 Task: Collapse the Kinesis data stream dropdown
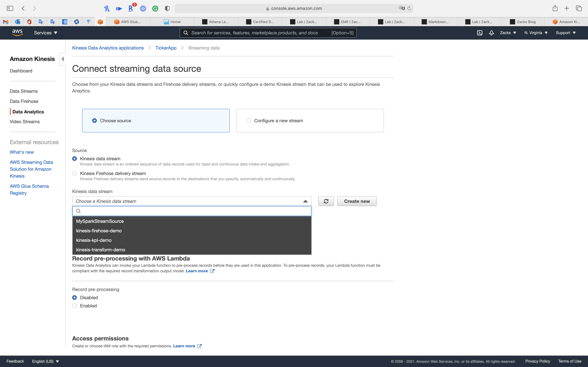pyautogui.click(x=305, y=201)
